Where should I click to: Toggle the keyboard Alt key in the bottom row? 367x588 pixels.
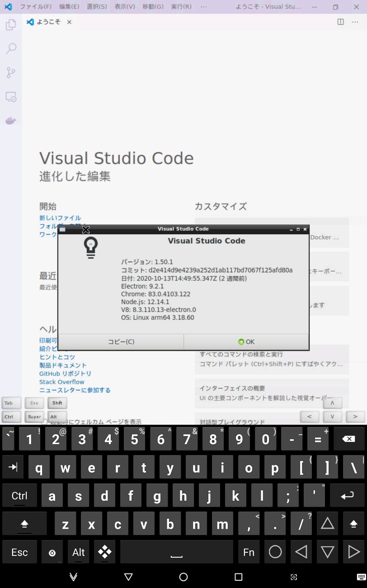pos(79,552)
